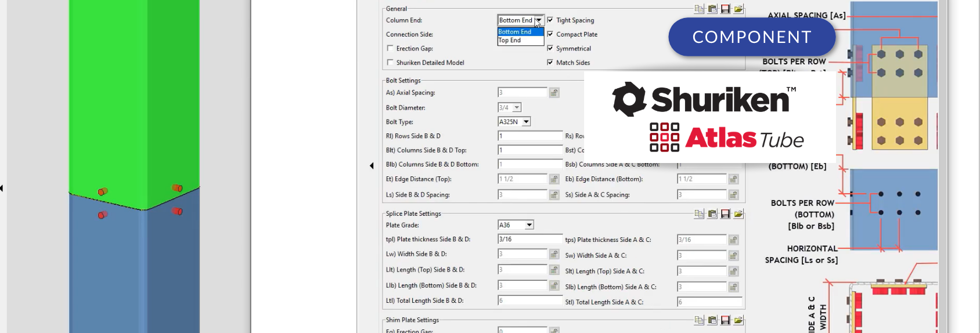980x333 pixels.
Task: Click calculator icon next to Axial Spacing
Action: pos(554,93)
